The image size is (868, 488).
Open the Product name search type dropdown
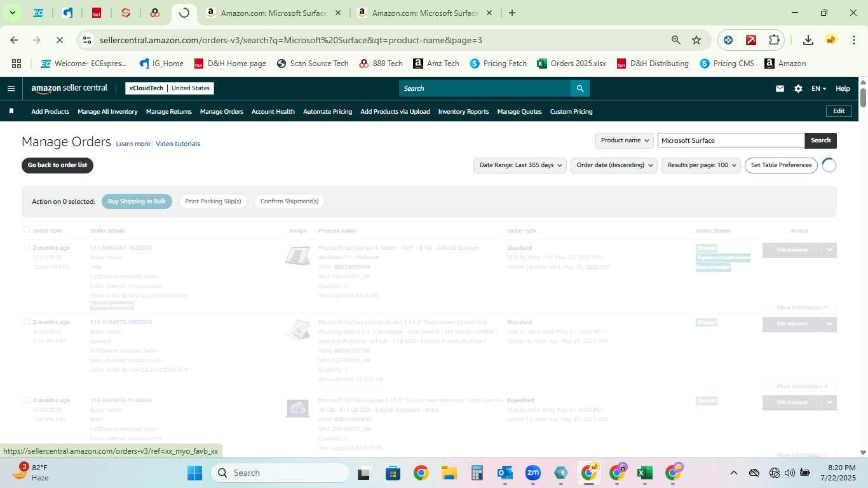[624, 140]
